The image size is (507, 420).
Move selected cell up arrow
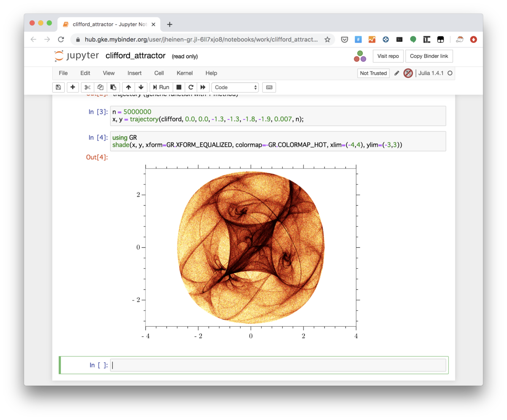click(x=128, y=87)
